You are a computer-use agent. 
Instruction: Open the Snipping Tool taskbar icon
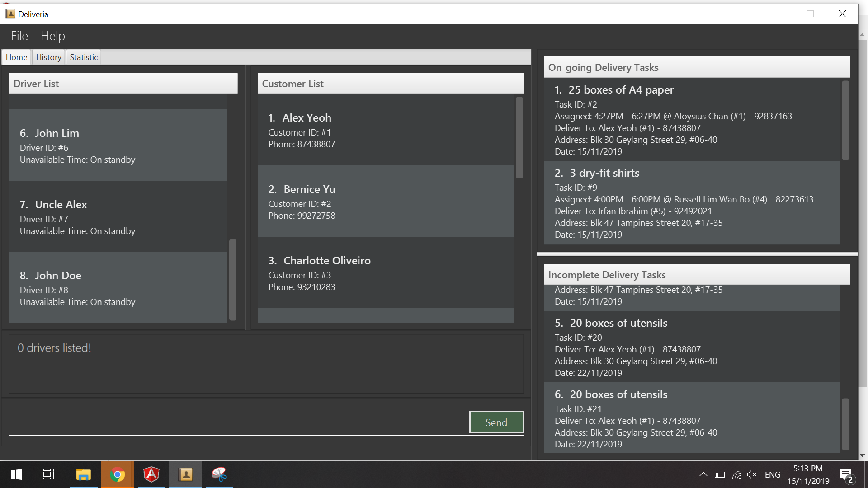click(x=219, y=474)
